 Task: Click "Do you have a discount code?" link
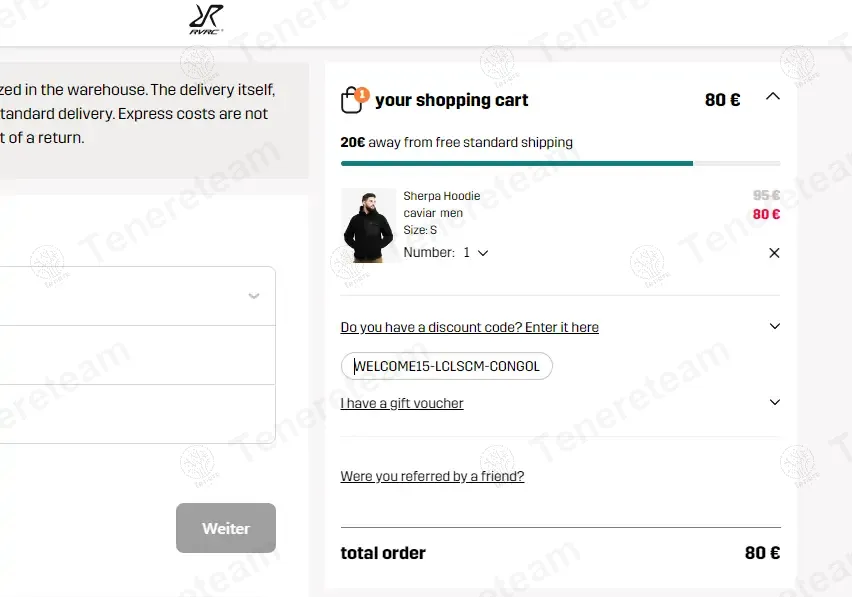point(469,327)
